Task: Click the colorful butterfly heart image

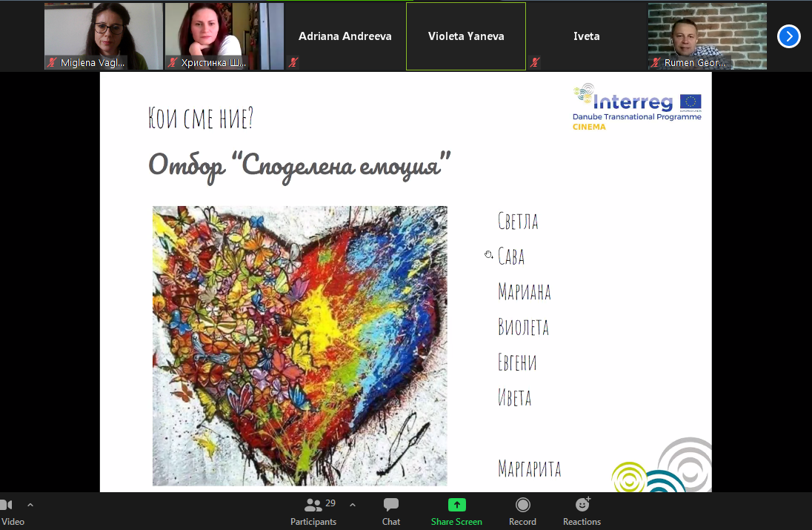Action: coord(299,345)
